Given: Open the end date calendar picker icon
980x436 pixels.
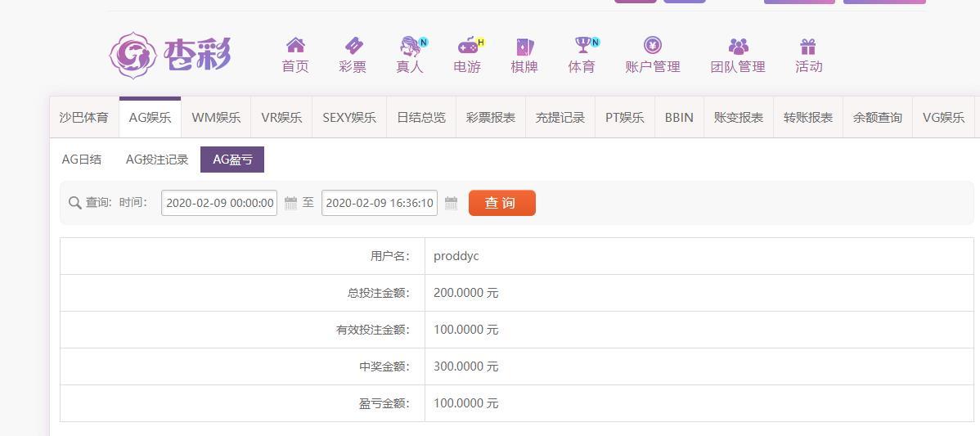Looking at the screenshot, I should [452, 203].
